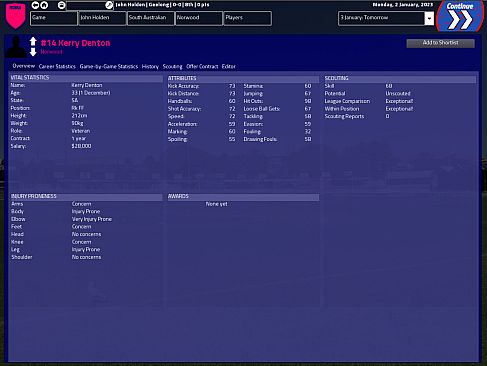Click the Age value '33 (1 December)'

91,93
